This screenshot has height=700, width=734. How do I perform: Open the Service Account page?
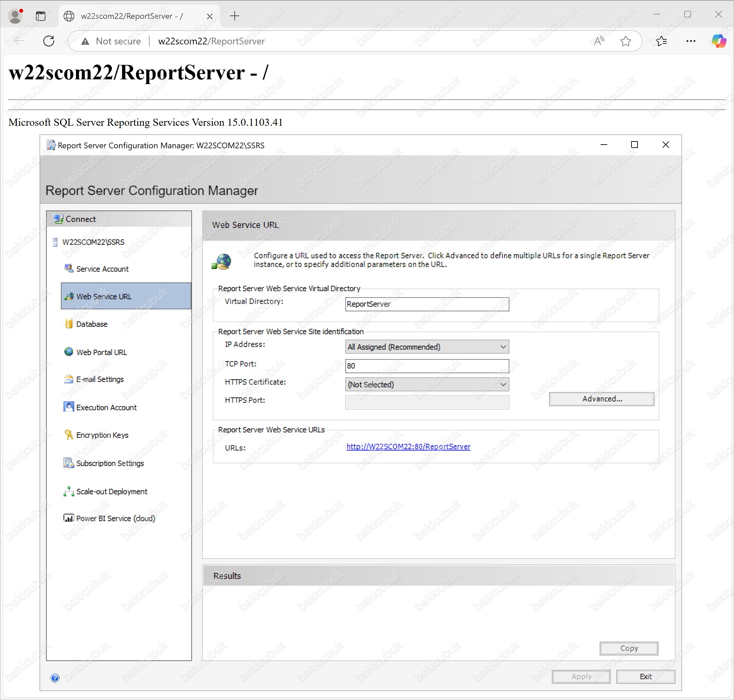pos(102,269)
